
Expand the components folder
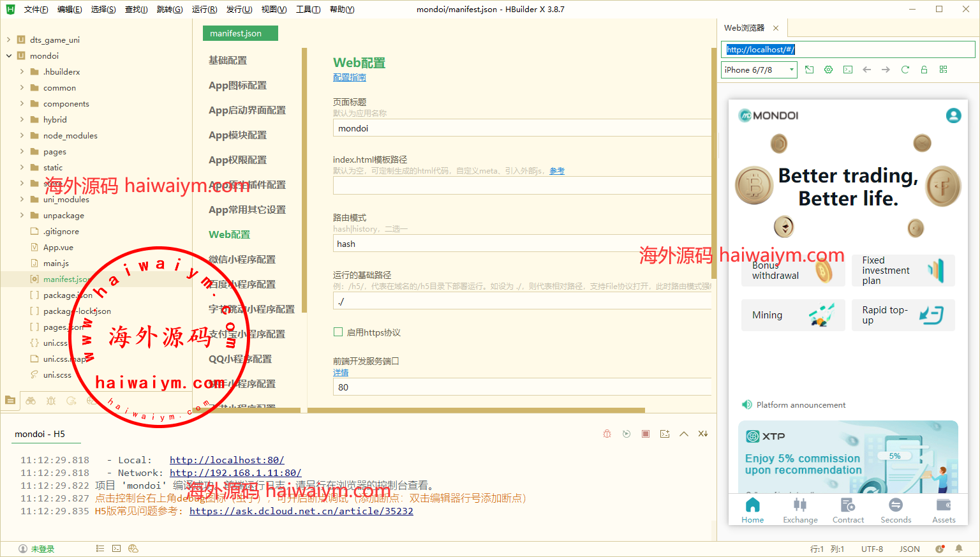pos(22,104)
